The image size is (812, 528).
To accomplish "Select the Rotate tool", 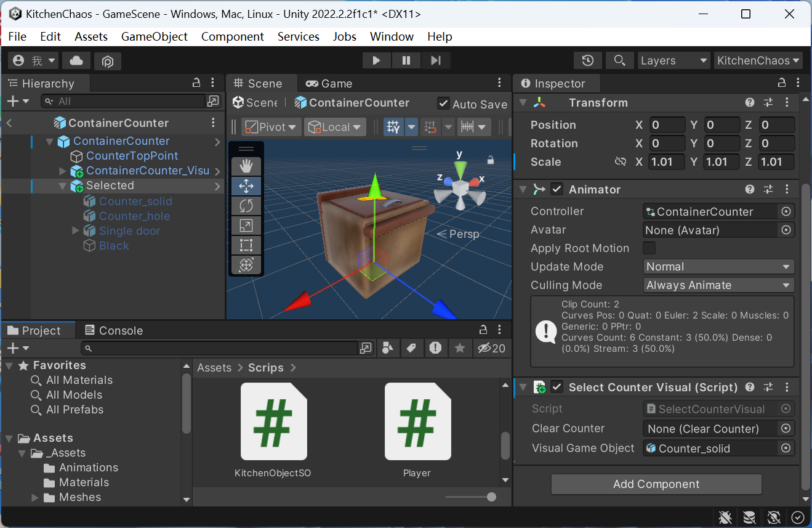I will point(246,206).
